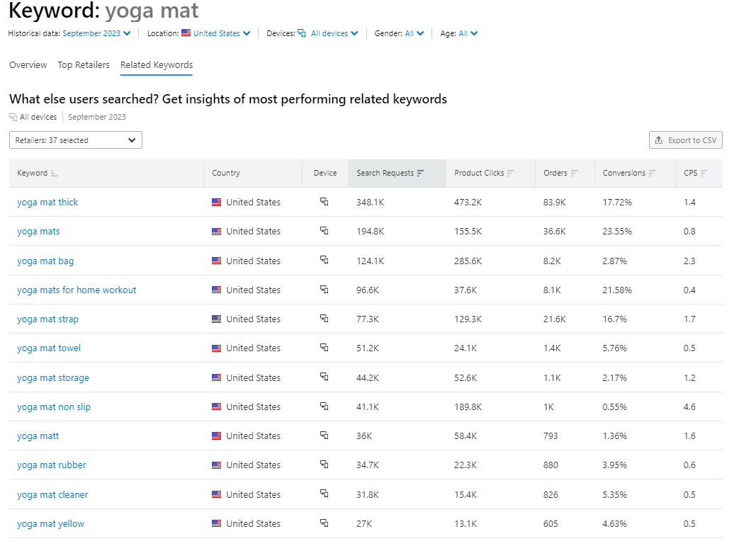Expand Retailers 37 selected dropdown
Image resolution: width=756 pixels, height=546 pixels.
76,140
